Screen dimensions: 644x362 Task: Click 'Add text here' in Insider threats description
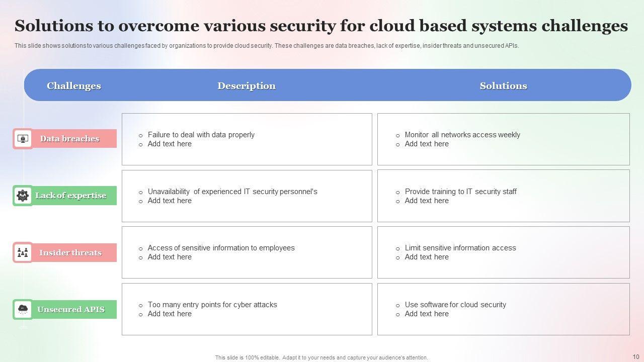170,257
